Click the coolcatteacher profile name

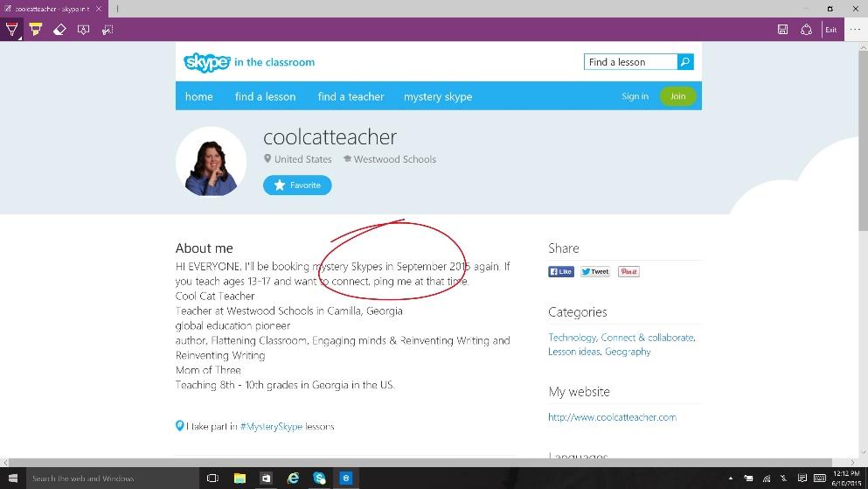330,136
